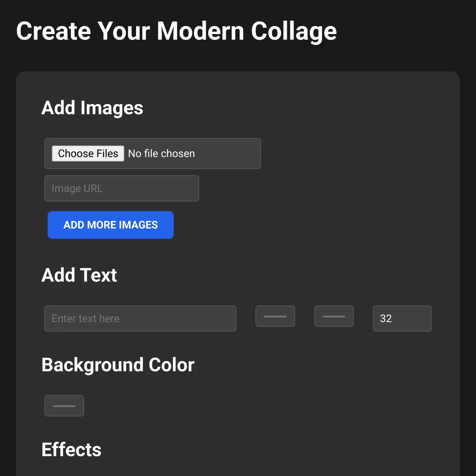Click the font size field showing 32
476x476 pixels.
[402, 319]
